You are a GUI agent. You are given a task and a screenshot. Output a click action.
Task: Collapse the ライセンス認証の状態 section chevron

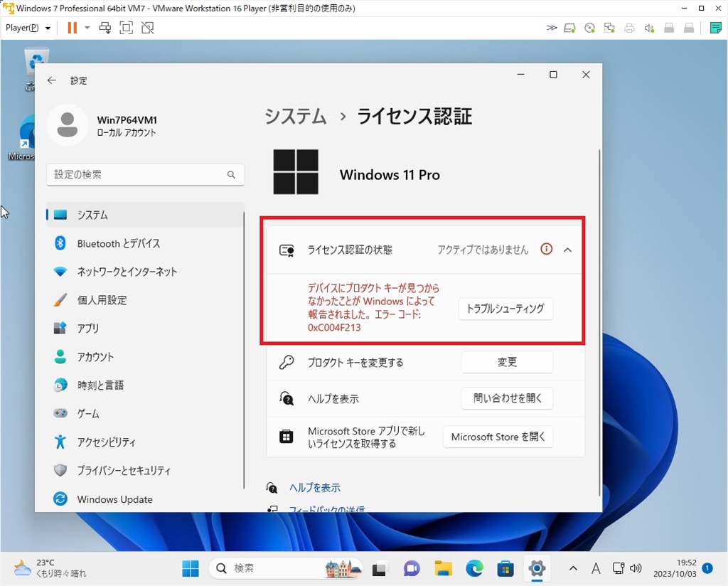tap(567, 250)
